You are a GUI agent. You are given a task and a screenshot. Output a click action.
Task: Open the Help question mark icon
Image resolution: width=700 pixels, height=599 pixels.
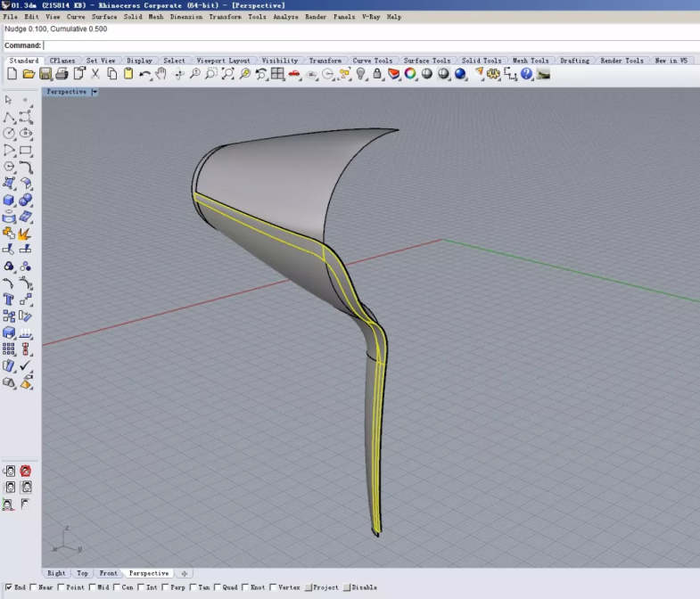click(x=526, y=74)
